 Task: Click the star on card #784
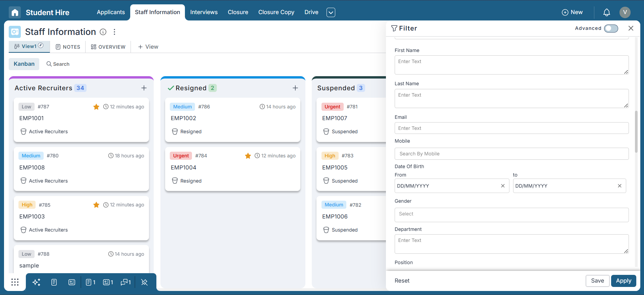pyautogui.click(x=248, y=156)
